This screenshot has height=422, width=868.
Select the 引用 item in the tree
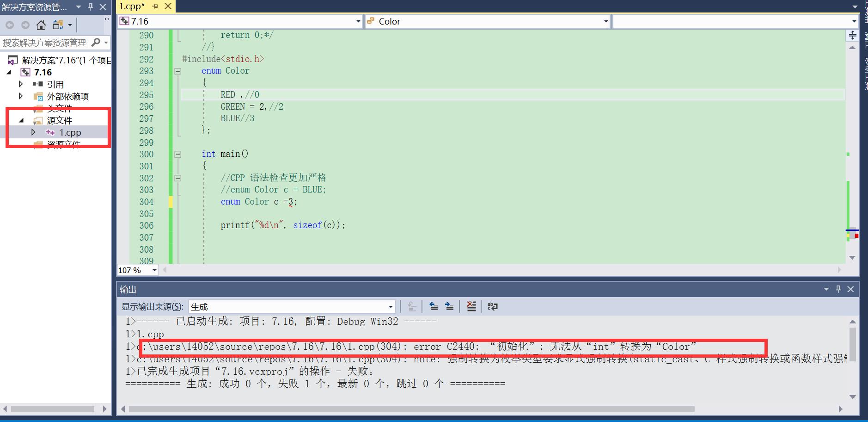(x=55, y=84)
